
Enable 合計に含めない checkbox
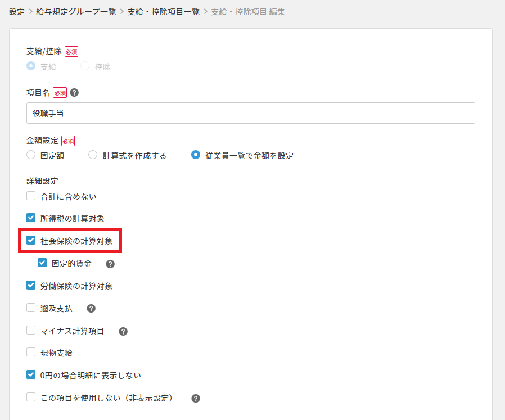click(x=31, y=196)
